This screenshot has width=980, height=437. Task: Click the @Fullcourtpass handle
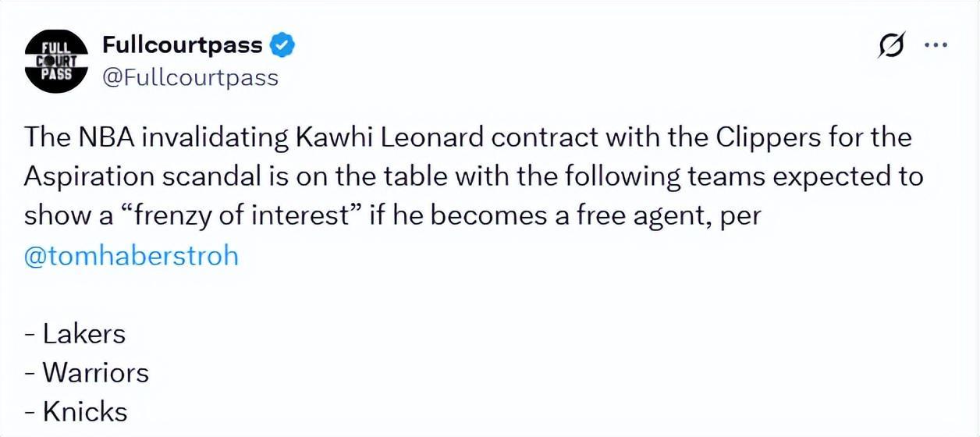click(190, 78)
